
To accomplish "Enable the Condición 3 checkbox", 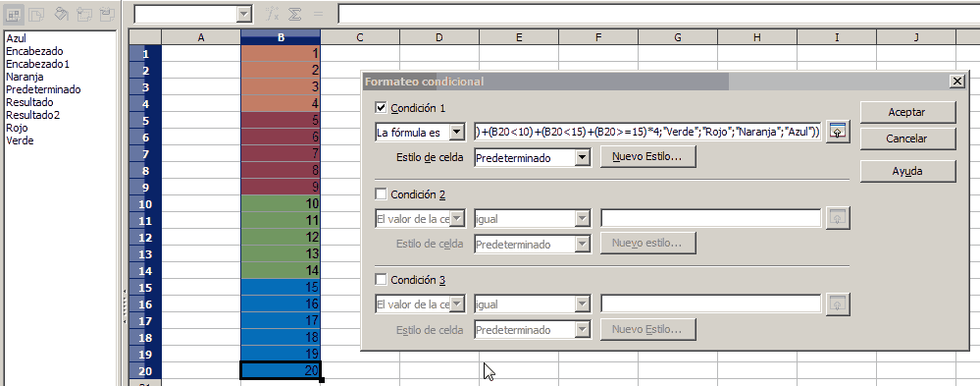I will [x=381, y=280].
